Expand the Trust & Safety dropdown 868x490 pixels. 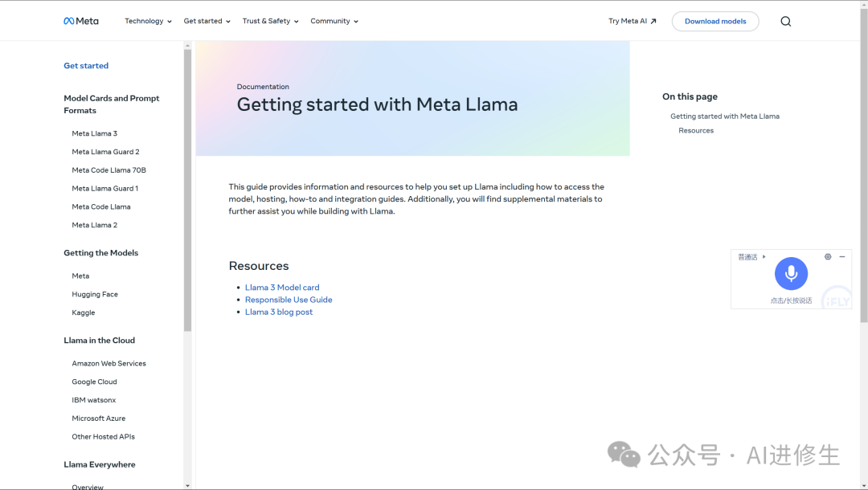tap(270, 21)
